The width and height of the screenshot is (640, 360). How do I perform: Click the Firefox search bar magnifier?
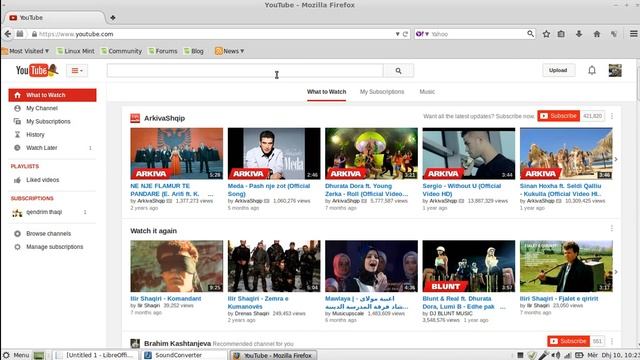pos(530,34)
